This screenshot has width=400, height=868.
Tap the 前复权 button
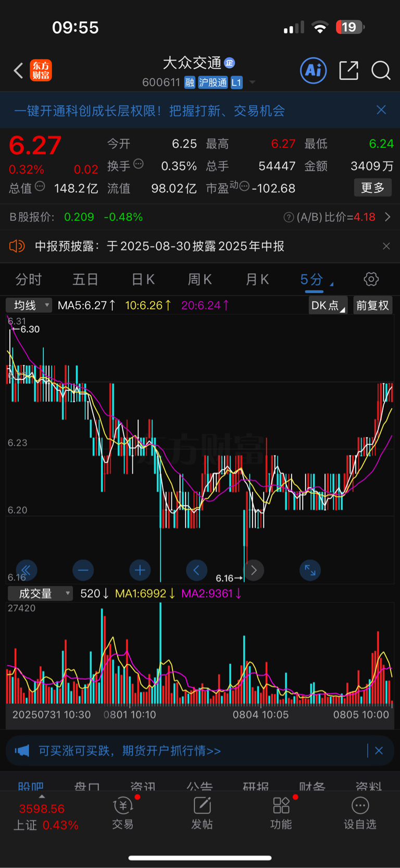click(372, 305)
